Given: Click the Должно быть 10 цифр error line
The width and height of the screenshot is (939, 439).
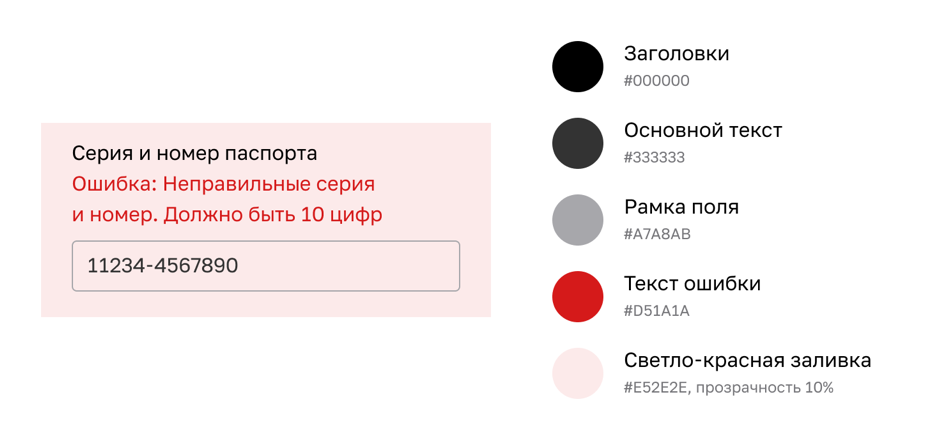Looking at the screenshot, I should (272, 215).
